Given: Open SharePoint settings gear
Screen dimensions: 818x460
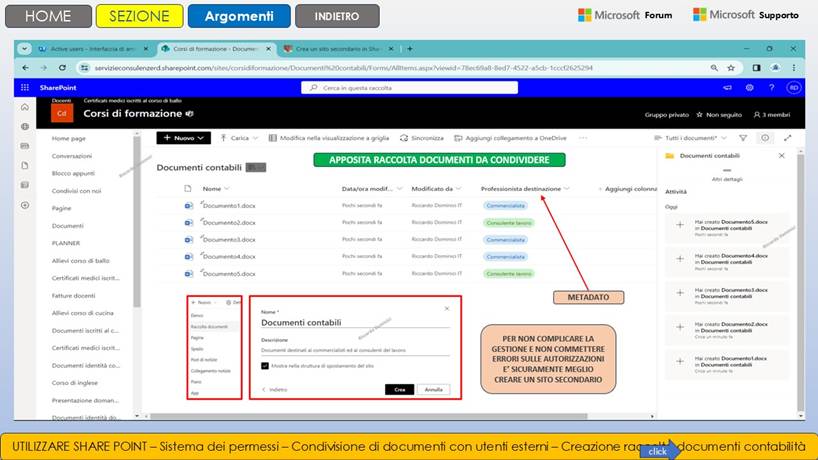Looking at the screenshot, I should 750,88.
